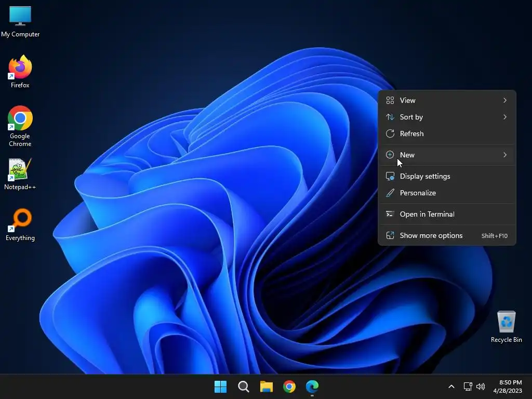The width and height of the screenshot is (532, 399).
Task: Click the View grid icon
Action: click(390, 100)
